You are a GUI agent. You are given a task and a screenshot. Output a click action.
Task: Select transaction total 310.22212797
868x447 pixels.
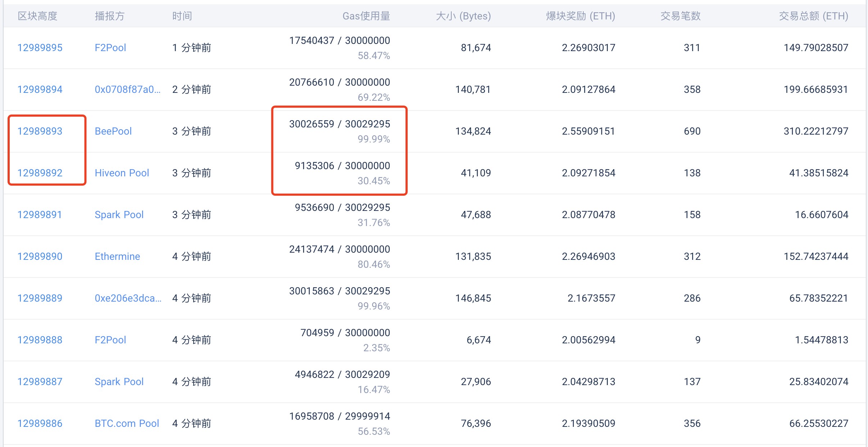click(816, 131)
